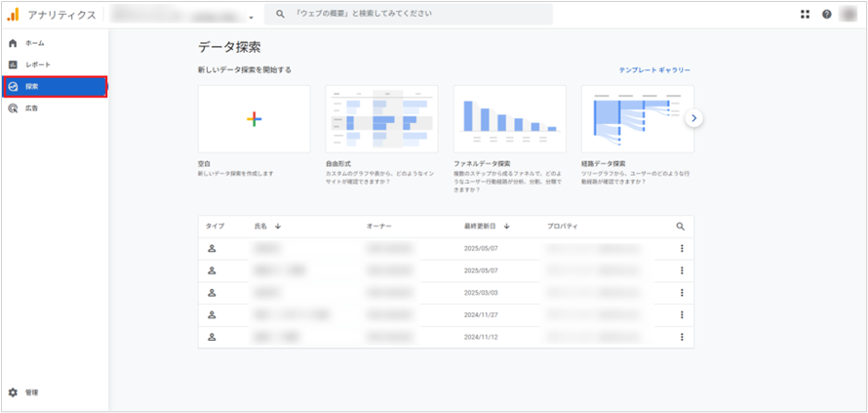Image resolution: width=868 pixels, height=413 pixels.
Task: Open the account property selector dropdown
Action: pos(181,15)
